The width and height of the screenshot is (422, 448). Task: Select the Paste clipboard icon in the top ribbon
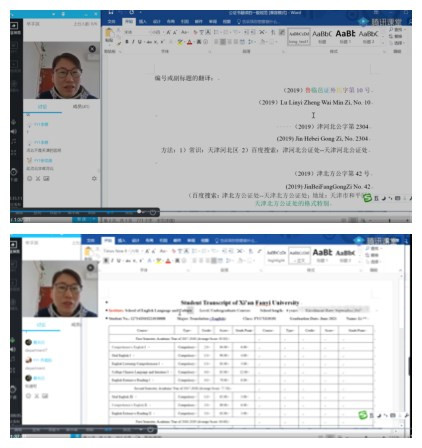tap(109, 35)
